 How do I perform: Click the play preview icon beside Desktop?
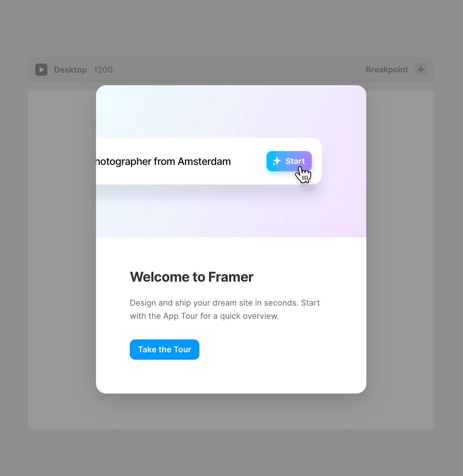coord(41,70)
